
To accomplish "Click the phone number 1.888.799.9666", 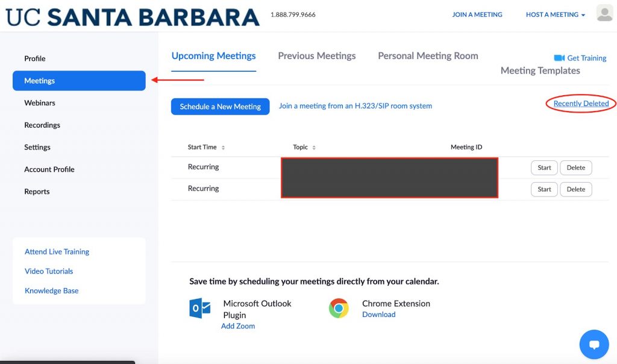I will coord(293,14).
